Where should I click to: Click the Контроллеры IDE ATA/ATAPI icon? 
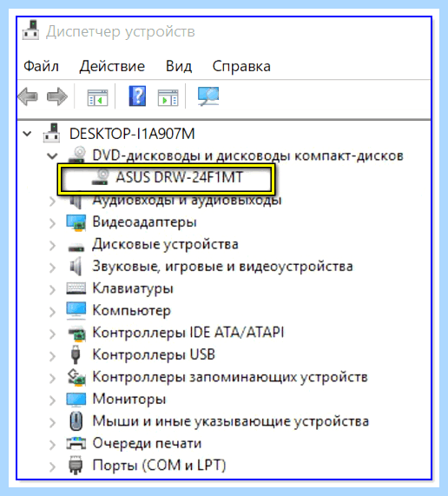tap(76, 334)
